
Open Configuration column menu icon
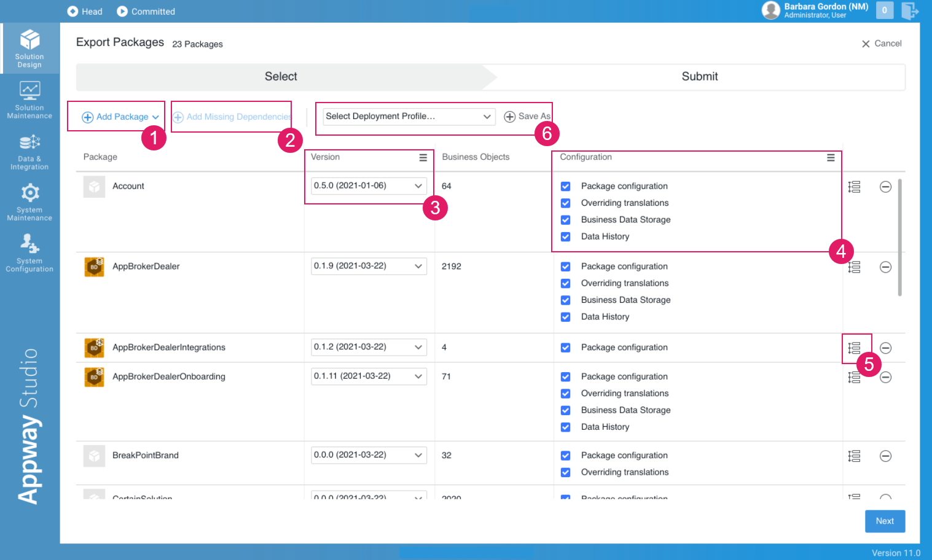coord(831,158)
